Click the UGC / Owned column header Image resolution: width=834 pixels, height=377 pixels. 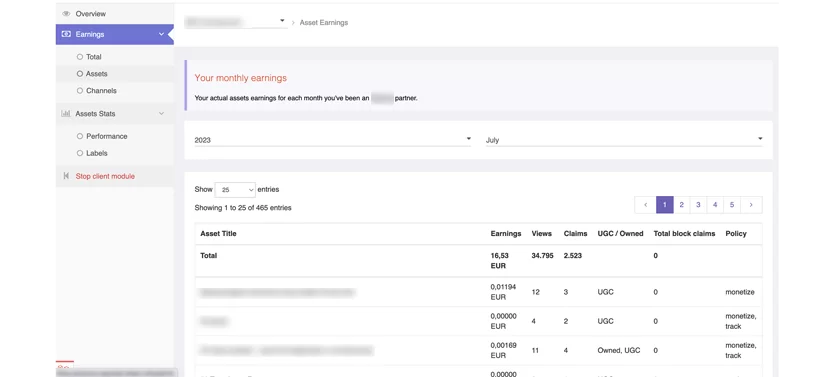click(x=620, y=233)
